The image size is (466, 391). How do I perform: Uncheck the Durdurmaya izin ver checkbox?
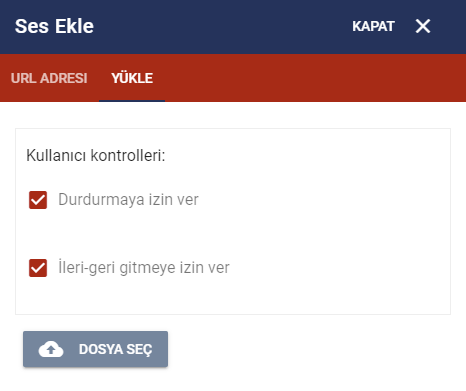pyautogui.click(x=38, y=200)
